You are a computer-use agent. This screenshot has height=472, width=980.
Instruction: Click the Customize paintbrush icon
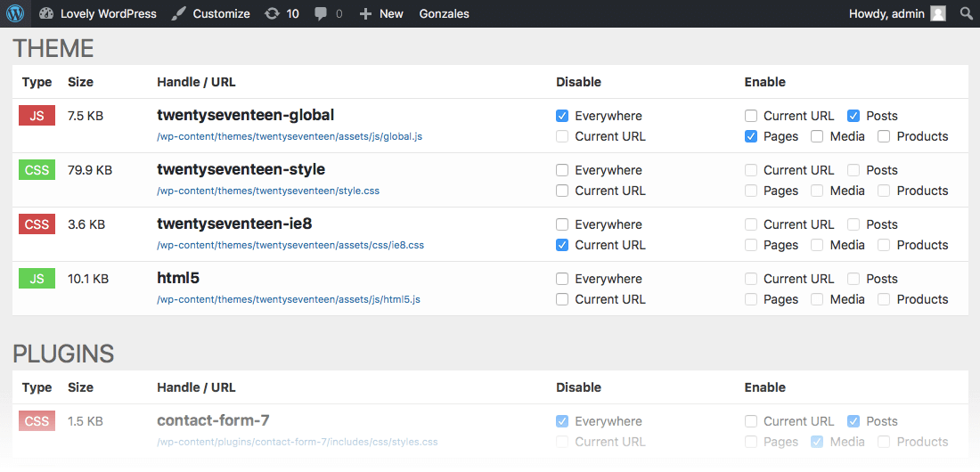point(178,13)
